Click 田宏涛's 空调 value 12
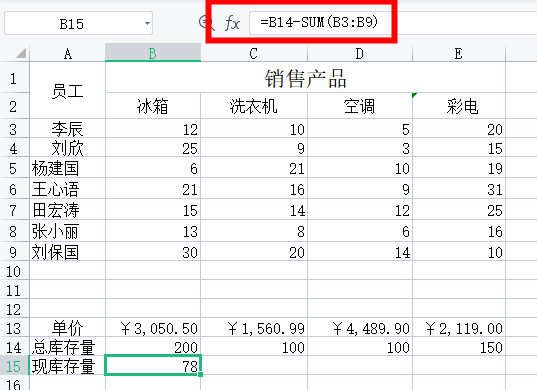Screen dimensions: 537x390 pyautogui.click(x=360, y=210)
